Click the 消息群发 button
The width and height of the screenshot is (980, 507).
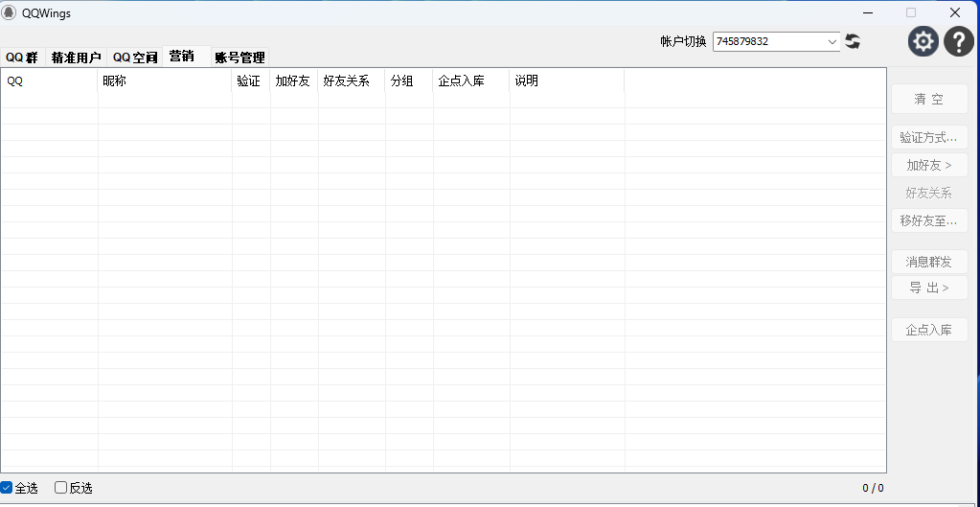[929, 262]
